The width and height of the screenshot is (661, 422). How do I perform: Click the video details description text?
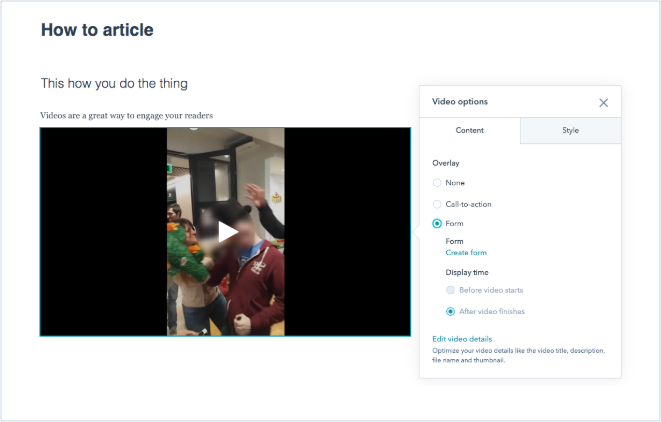tap(519, 355)
